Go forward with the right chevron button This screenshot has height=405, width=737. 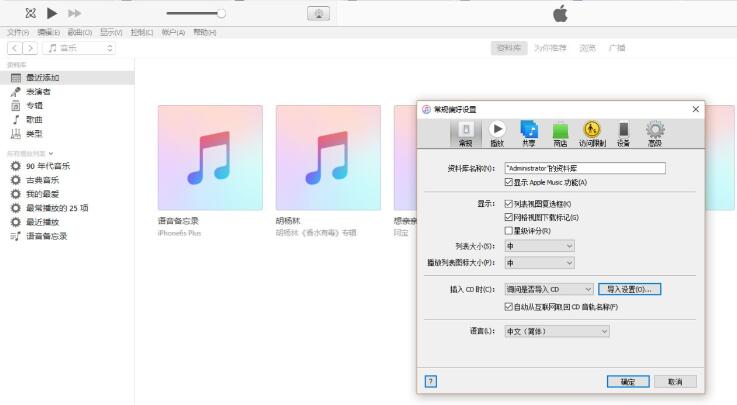[30, 48]
